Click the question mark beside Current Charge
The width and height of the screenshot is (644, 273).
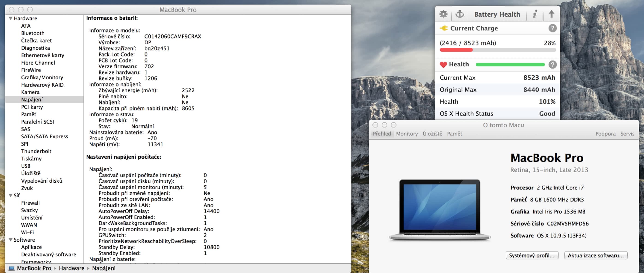click(552, 28)
